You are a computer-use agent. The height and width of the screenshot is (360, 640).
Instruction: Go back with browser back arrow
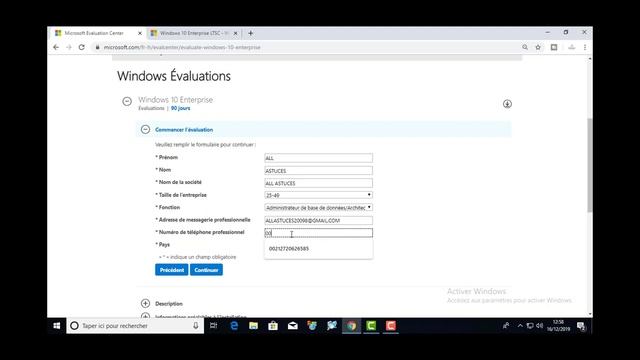pyautogui.click(x=56, y=47)
